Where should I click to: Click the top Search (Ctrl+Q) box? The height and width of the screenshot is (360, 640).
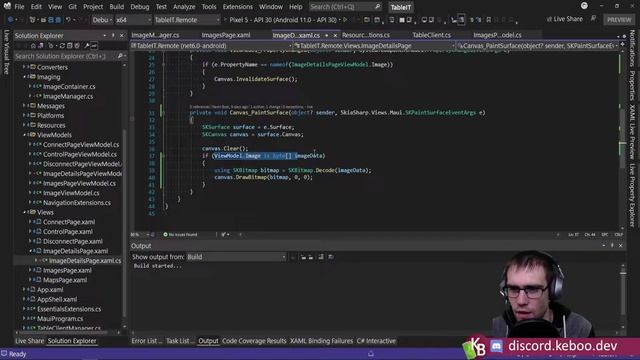[345, 7]
